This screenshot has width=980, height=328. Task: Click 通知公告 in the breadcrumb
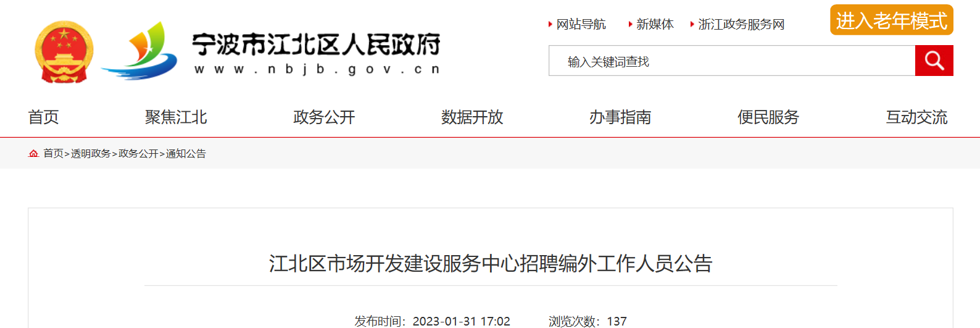pyautogui.click(x=186, y=154)
